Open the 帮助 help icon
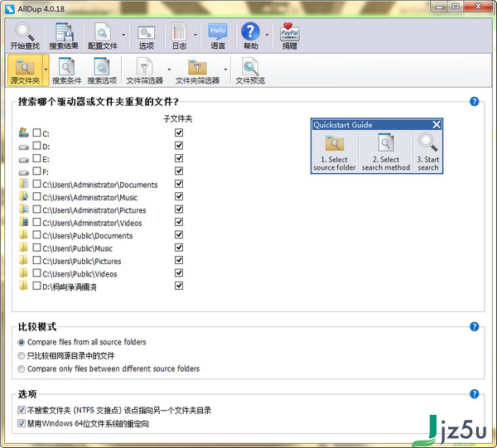This screenshot has width=497, height=448. click(x=250, y=36)
